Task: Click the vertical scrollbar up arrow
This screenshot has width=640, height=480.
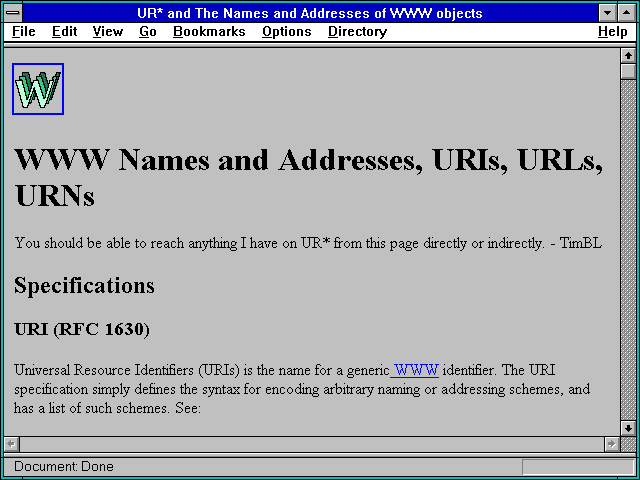Action: click(628, 56)
